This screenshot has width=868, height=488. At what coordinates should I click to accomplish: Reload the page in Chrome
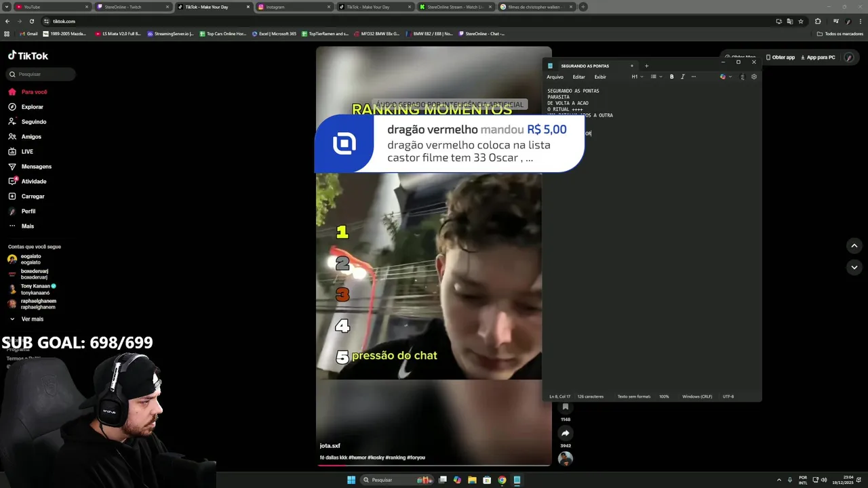(x=31, y=21)
